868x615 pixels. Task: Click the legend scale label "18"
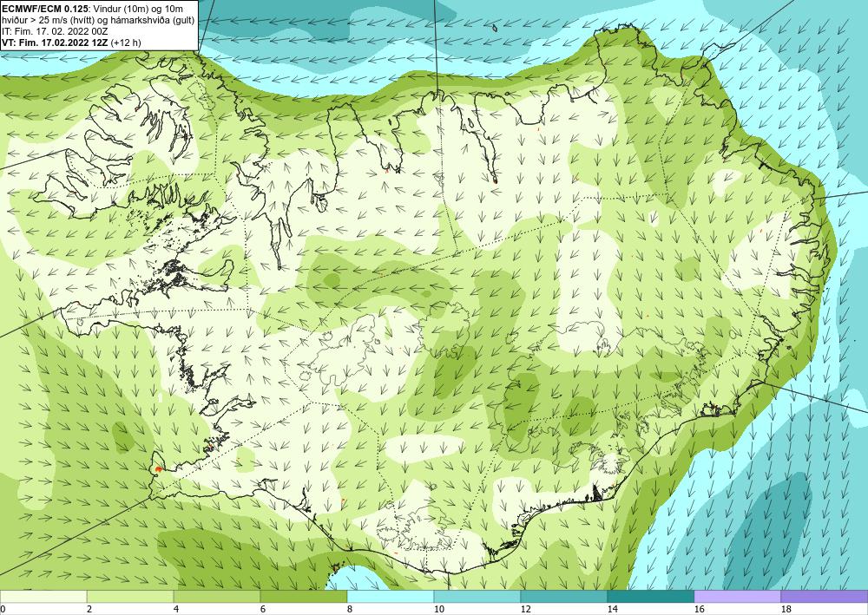click(786, 610)
